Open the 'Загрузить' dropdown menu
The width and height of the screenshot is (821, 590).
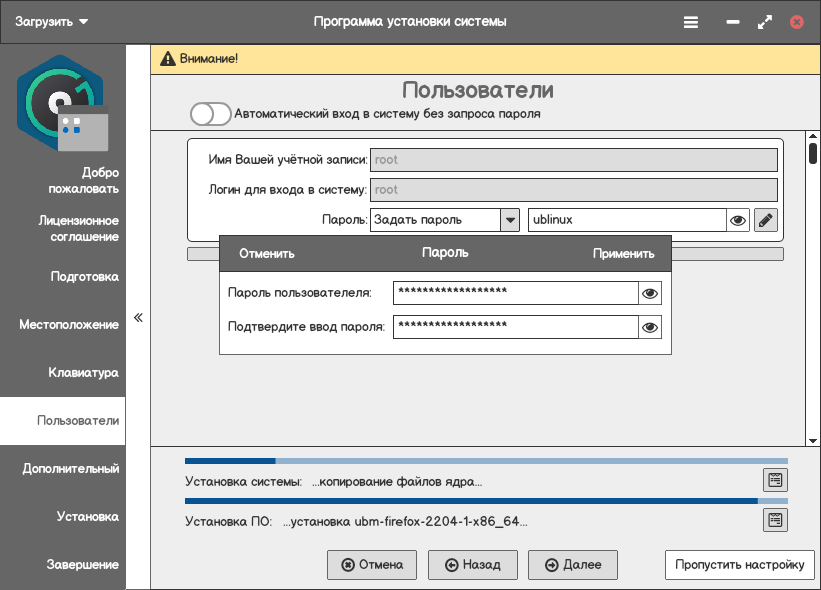52,21
